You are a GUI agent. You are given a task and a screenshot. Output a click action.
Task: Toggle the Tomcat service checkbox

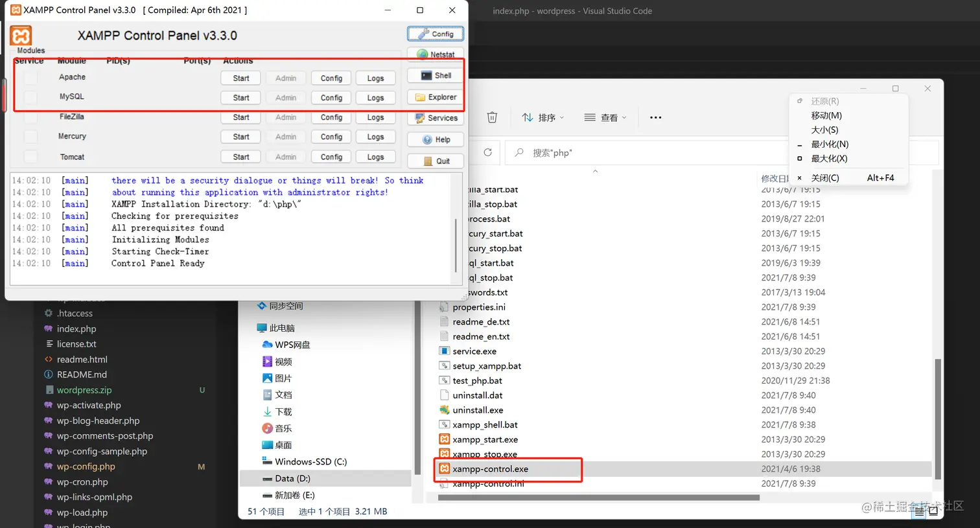30,157
